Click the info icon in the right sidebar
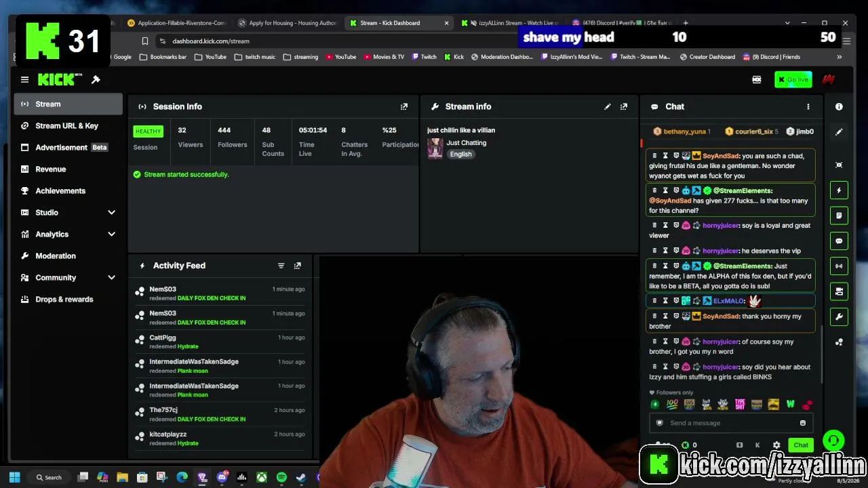The width and height of the screenshot is (868, 488). point(839,106)
